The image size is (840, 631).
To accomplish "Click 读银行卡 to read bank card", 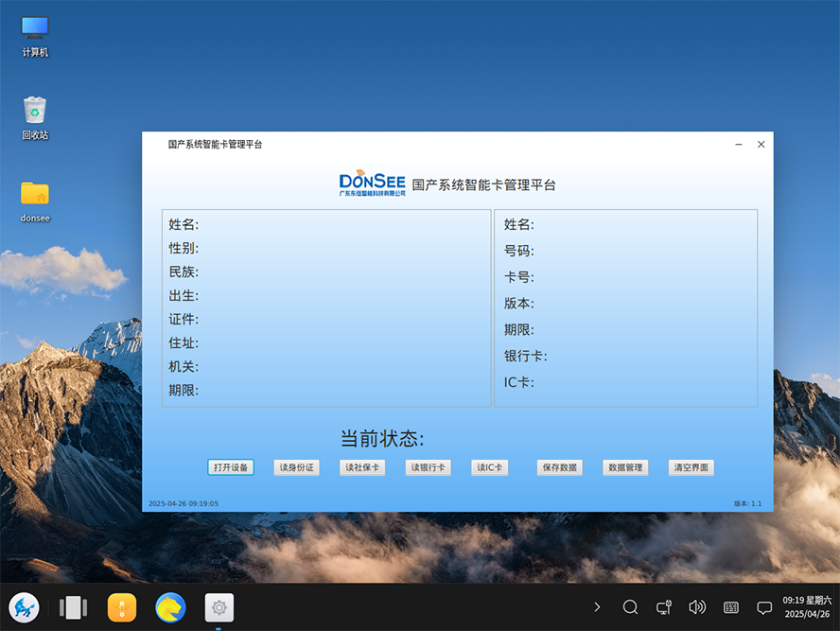I will 428,467.
